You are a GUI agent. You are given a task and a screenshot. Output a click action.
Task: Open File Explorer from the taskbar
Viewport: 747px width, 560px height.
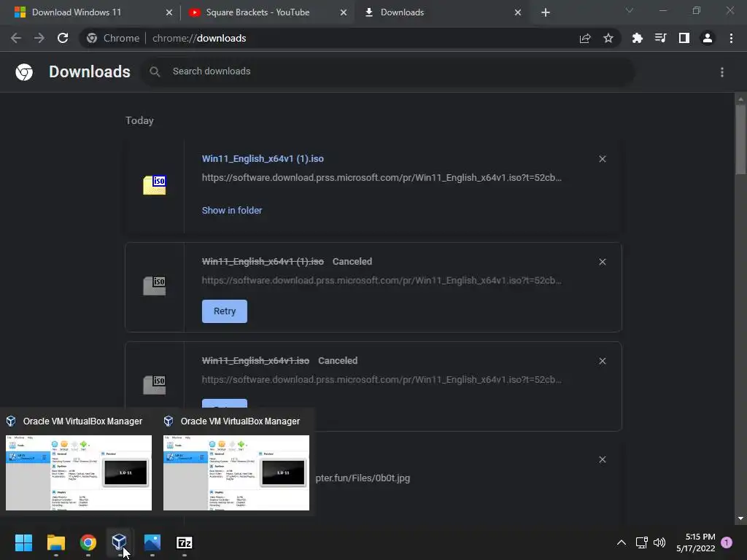coord(55,542)
